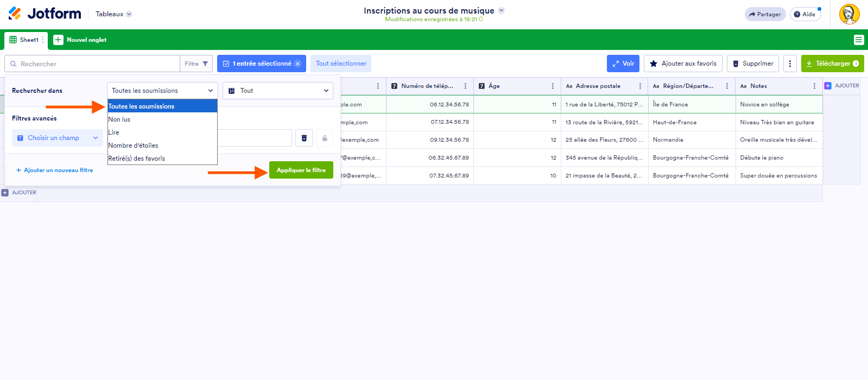Click region cell Normandie
868x380 pixels.
tap(692, 140)
